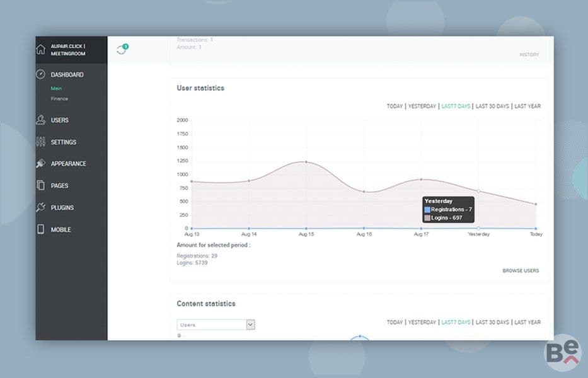Viewport: 588px width, 378px height.
Task: Select the Users person icon
Action: [40, 120]
